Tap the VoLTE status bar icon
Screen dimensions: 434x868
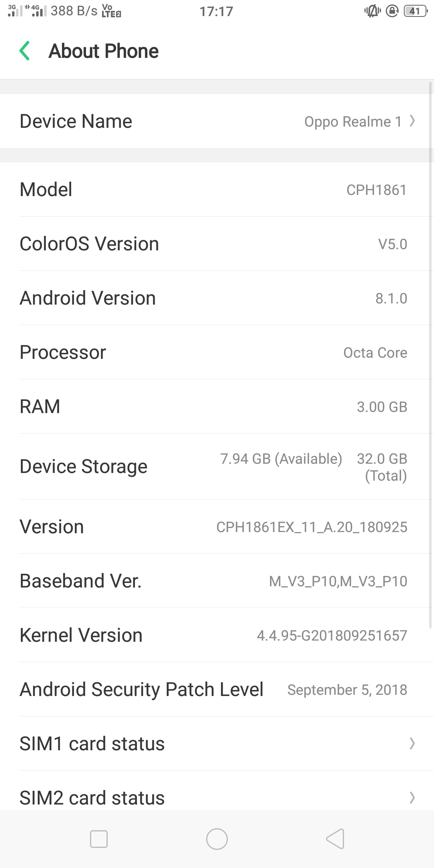[x=111, y=11]
